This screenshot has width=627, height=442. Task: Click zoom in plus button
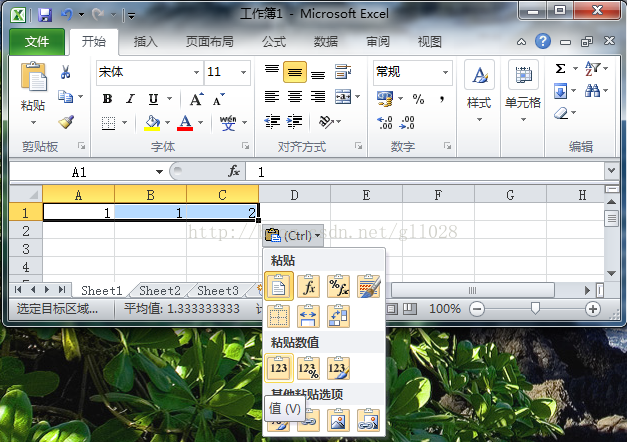point(593,309)
